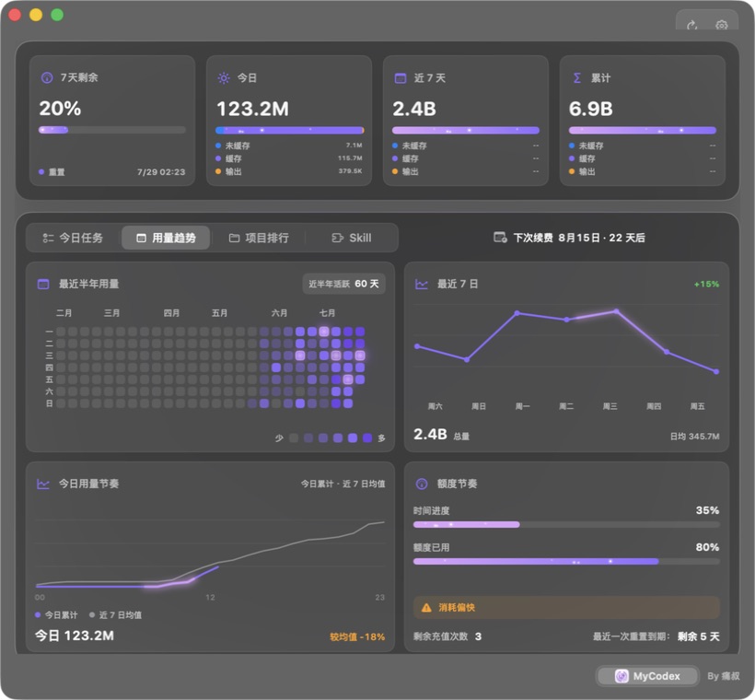Screen dimensions: 755x700
Task: Click the gray legend swatch next to 少
Action: 294,437
